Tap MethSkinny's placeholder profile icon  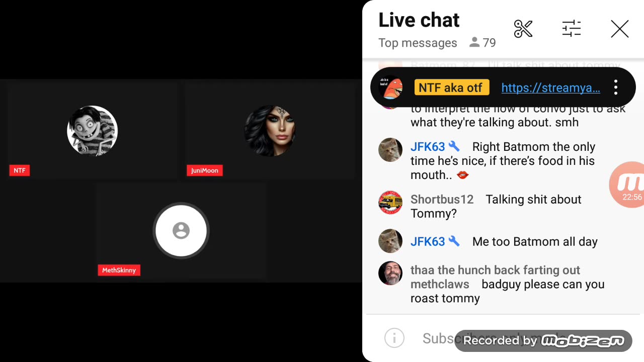point(181,231)
